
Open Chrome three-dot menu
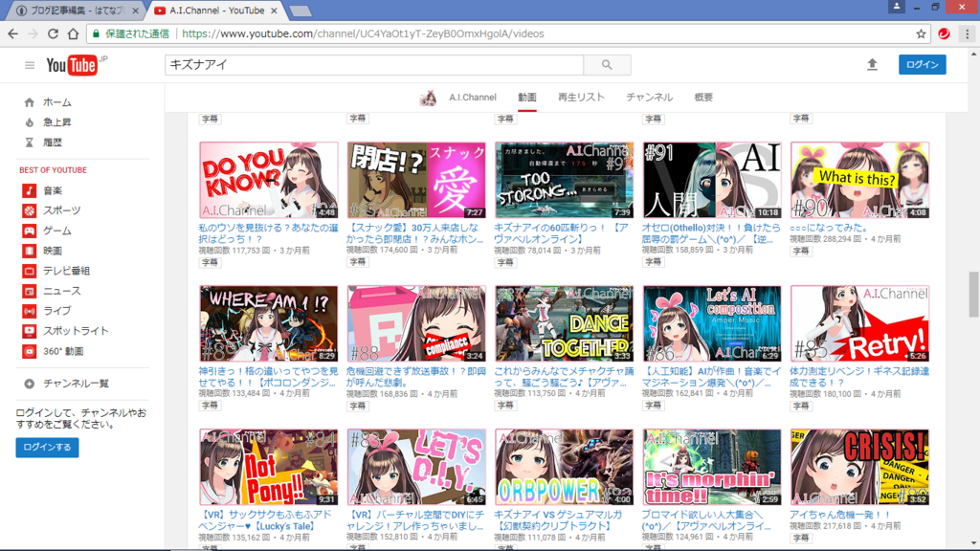967,33
